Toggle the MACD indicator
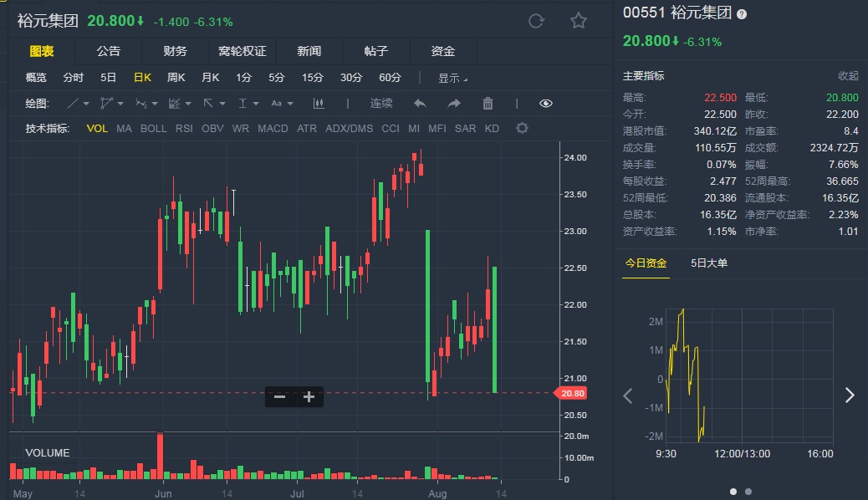 pos(273,129)
